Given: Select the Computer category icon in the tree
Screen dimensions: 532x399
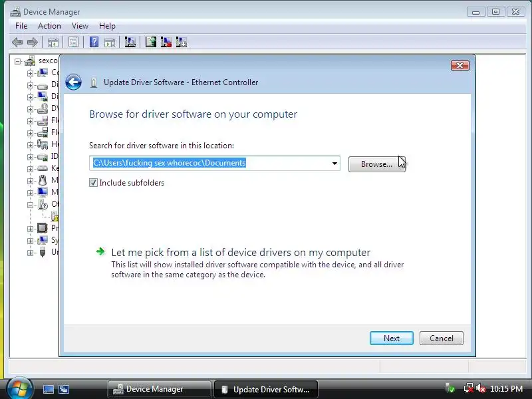Looking at the screenshot, I should tap(43, 72).
